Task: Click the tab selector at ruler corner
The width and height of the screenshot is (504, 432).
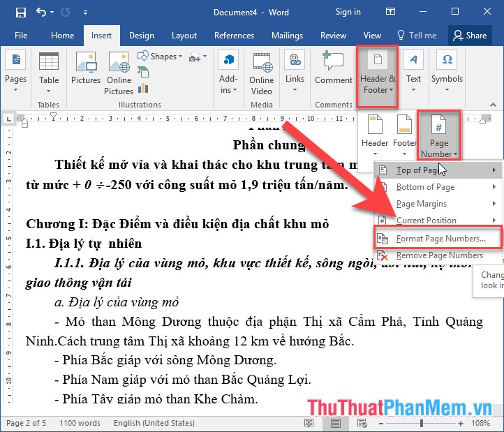Action: tap(9, 119)
